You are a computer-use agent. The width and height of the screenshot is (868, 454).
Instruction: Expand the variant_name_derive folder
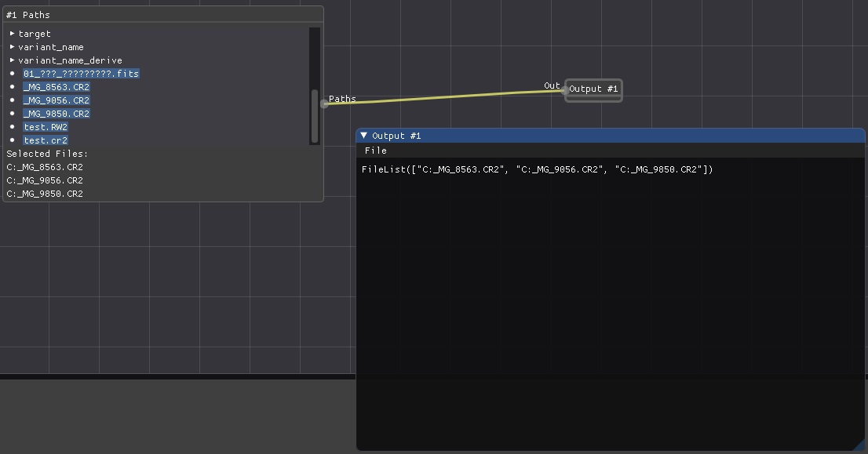pos(13,60)
